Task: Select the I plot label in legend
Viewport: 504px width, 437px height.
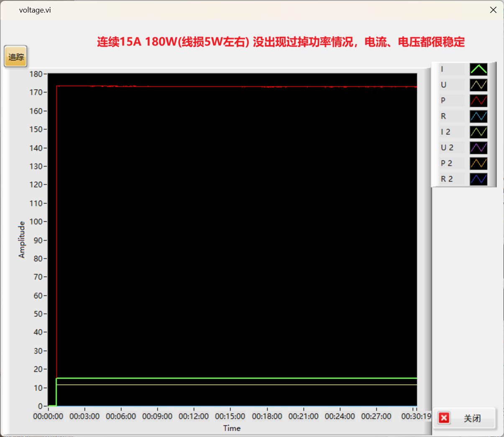Action: pos(452,69)
